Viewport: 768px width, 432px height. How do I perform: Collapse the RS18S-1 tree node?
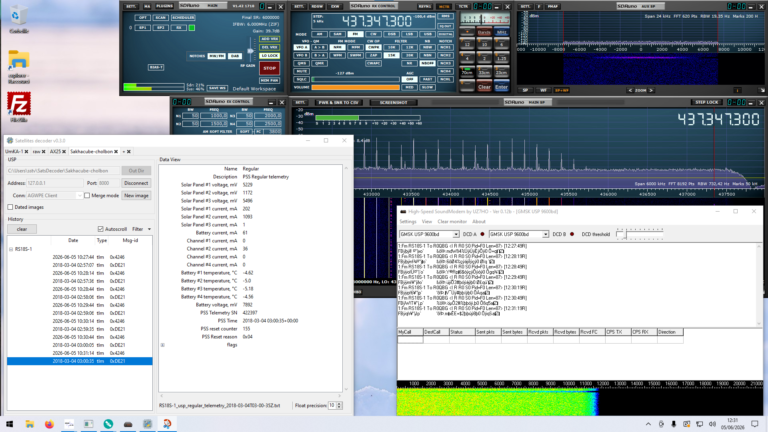11,249
